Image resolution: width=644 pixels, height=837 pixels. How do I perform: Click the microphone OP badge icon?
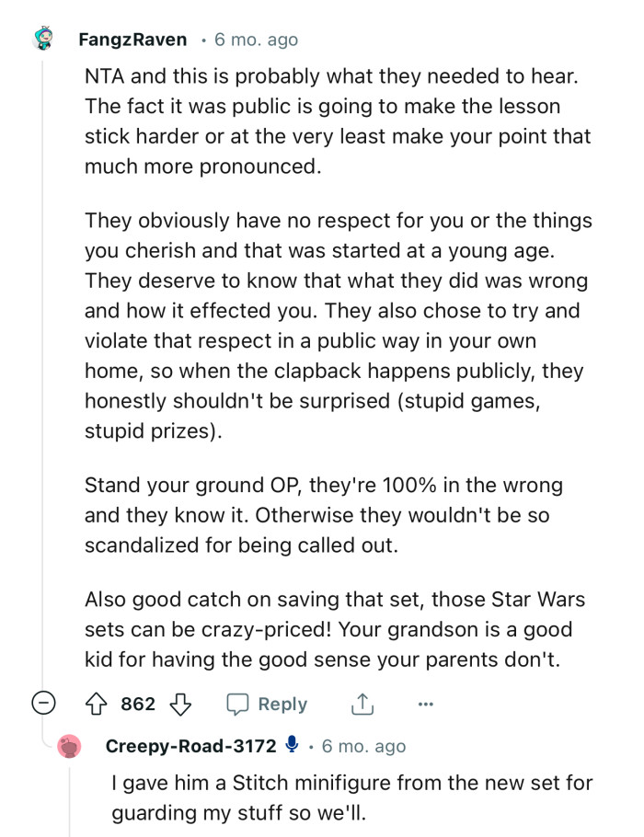click(x=293, y=746)
